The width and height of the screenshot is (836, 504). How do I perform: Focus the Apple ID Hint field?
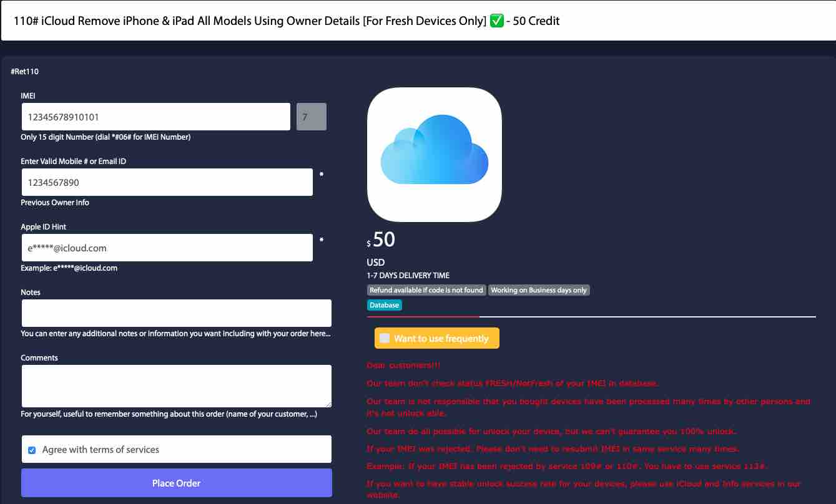[167, 248]
